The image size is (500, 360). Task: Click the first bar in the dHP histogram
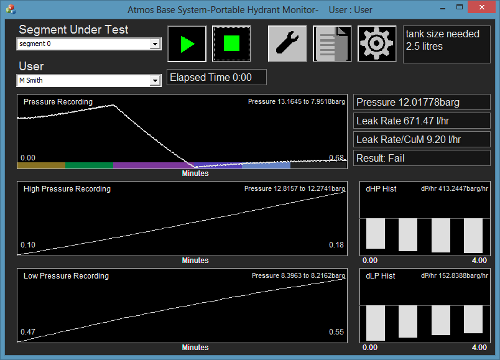[x=375, y=234]
